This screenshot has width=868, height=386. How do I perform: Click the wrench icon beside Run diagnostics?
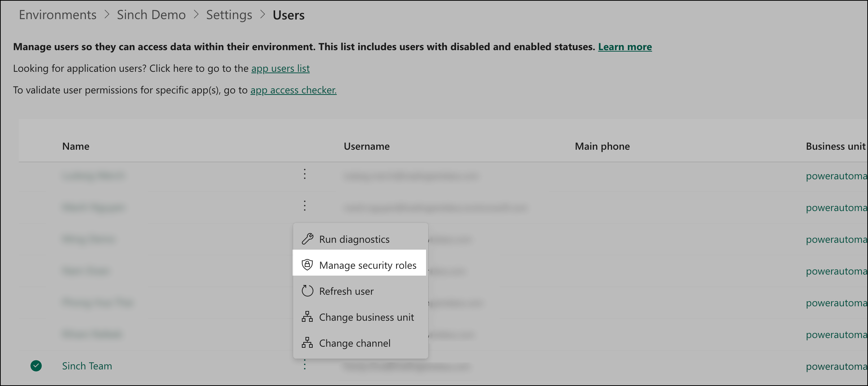click(307, 239)
